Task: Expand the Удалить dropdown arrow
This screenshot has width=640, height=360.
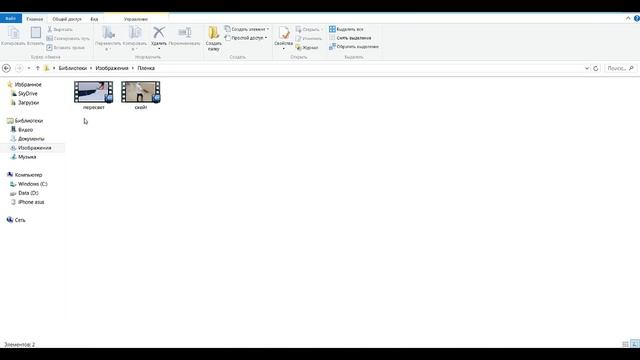Action: (159, 49)
